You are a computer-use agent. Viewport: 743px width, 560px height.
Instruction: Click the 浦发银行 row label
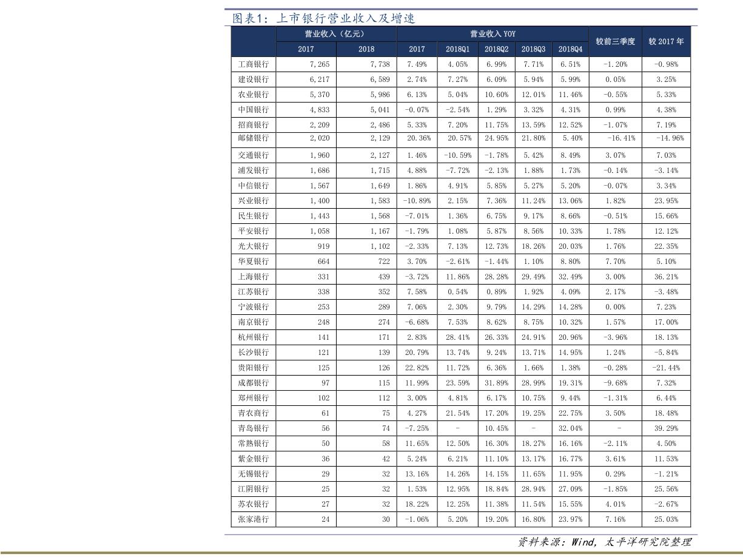pos(254,170)
